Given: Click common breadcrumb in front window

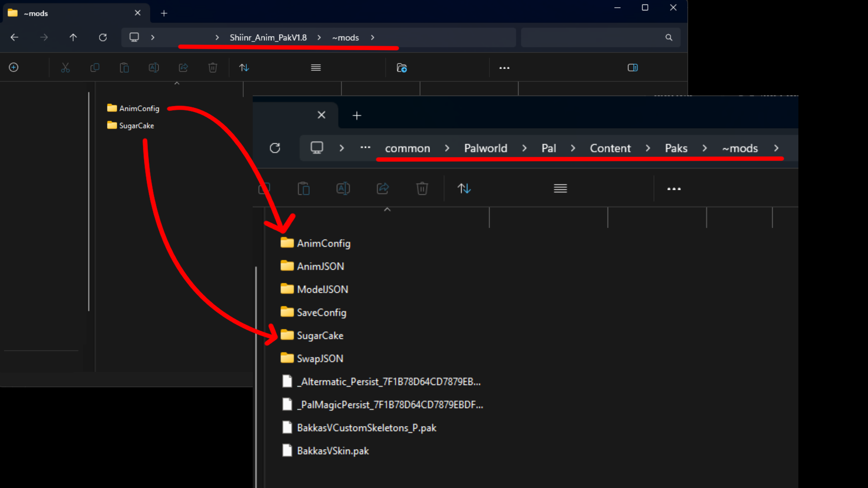Looking at the screenshot, I should pyautogui.click(x=407, y=148).
